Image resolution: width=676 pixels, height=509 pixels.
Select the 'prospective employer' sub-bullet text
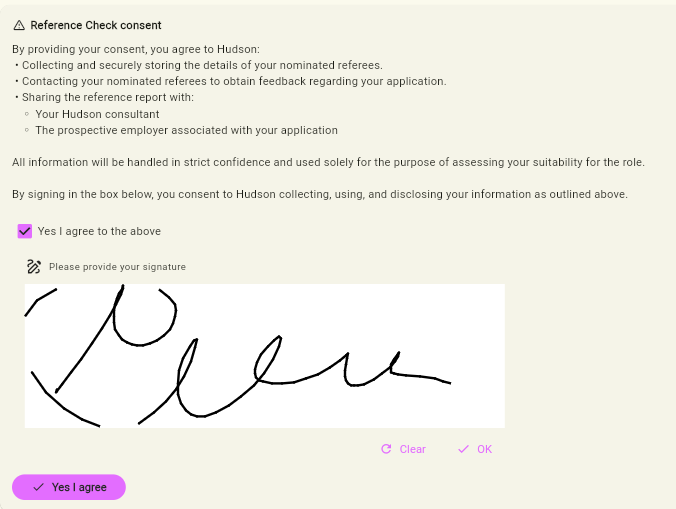pyautogui.click(x=187, y=130)
